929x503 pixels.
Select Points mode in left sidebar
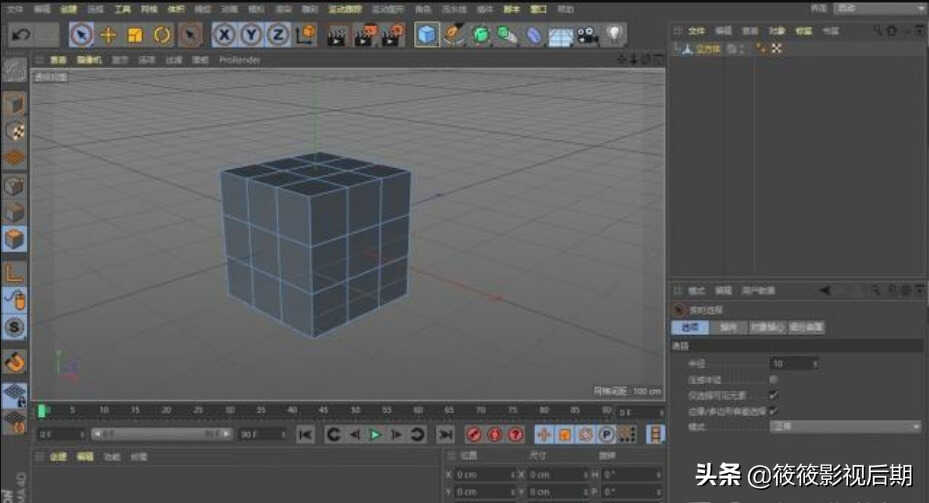click(15, 186)
